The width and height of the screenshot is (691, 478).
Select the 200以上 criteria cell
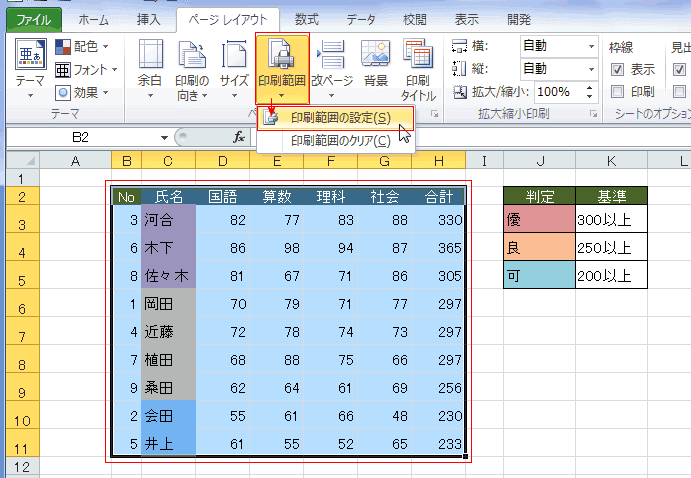612,276
